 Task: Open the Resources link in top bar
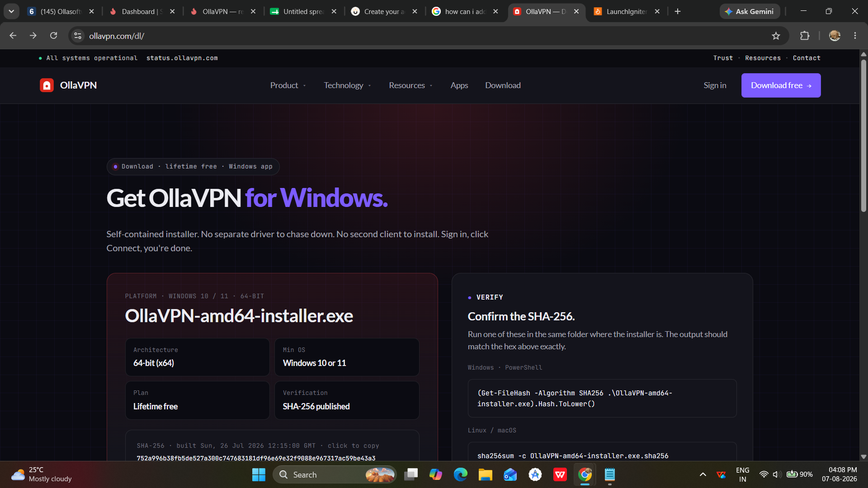763,58
